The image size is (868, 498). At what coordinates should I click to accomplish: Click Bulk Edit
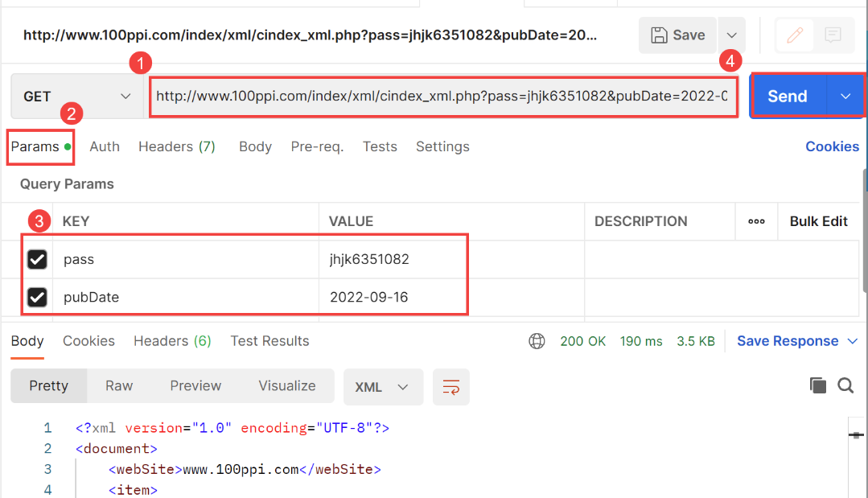coord(818,221)
